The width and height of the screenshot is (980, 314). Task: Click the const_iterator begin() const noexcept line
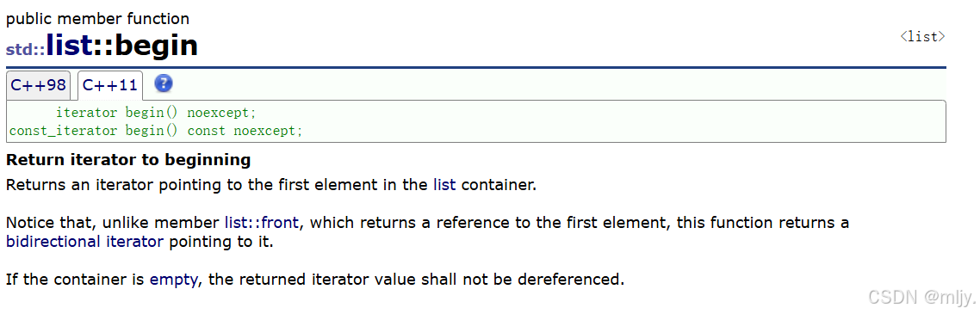click(156, 131)
